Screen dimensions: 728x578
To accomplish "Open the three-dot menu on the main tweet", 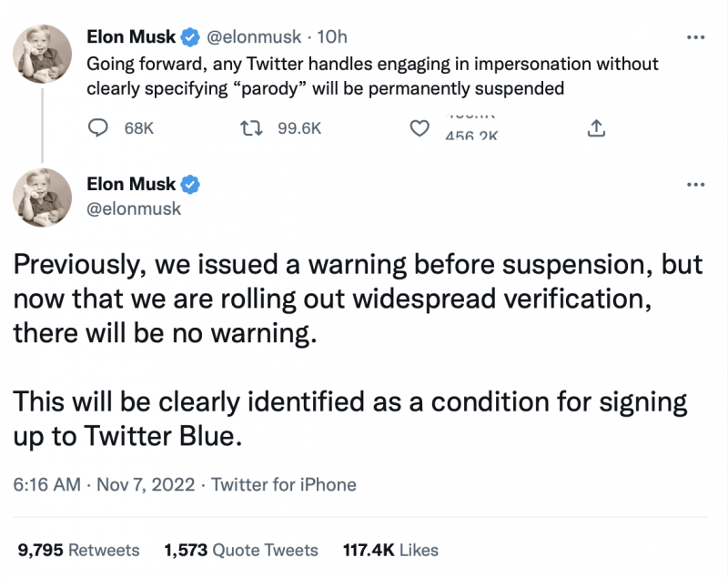I will (695, 185).
